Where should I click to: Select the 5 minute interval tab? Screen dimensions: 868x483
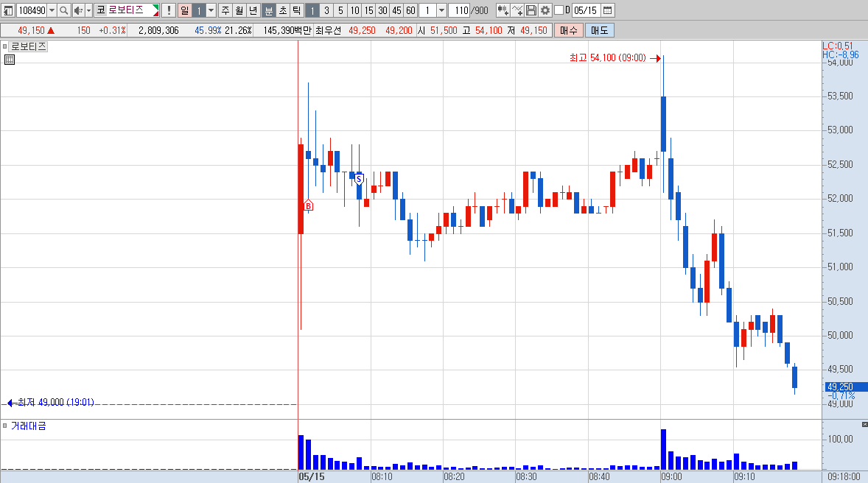340,10
